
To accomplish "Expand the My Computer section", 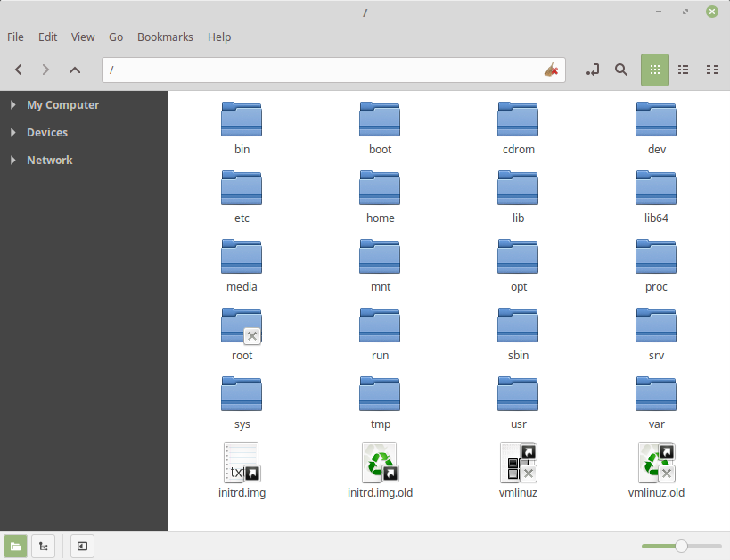I will [x=12, y=104].
